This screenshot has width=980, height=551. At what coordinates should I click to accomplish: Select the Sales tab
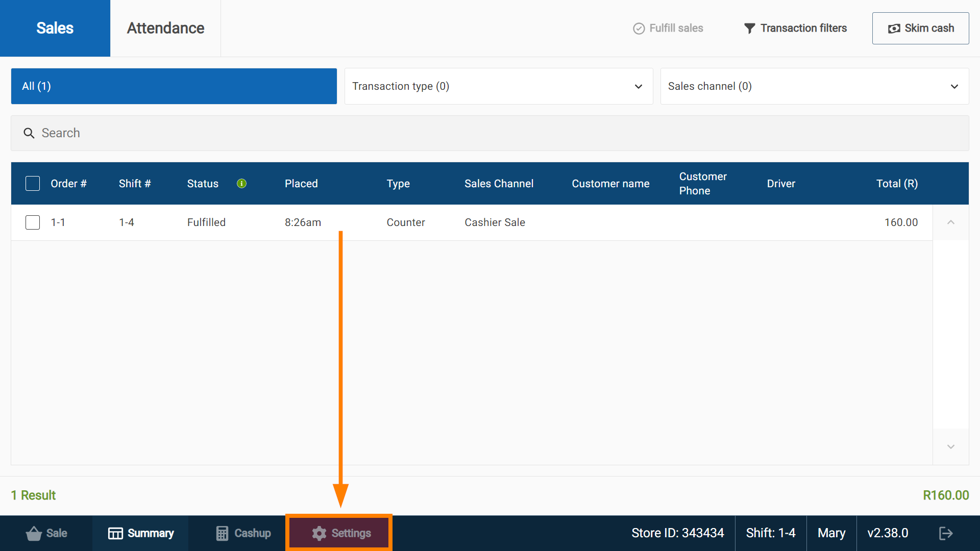tap(55, 29)
